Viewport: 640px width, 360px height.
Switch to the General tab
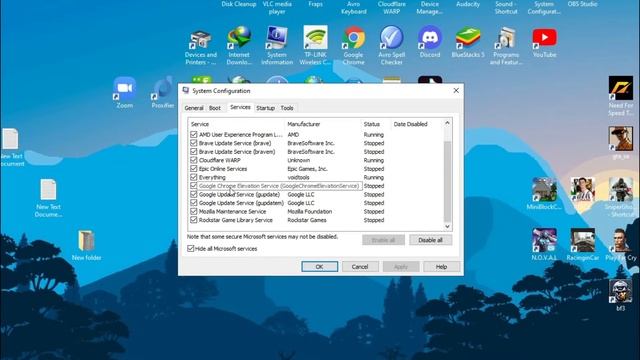click(x=194, y=108)
